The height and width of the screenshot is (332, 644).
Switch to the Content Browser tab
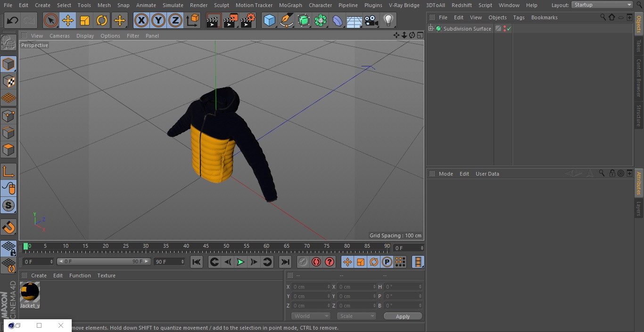click(639, 78)
